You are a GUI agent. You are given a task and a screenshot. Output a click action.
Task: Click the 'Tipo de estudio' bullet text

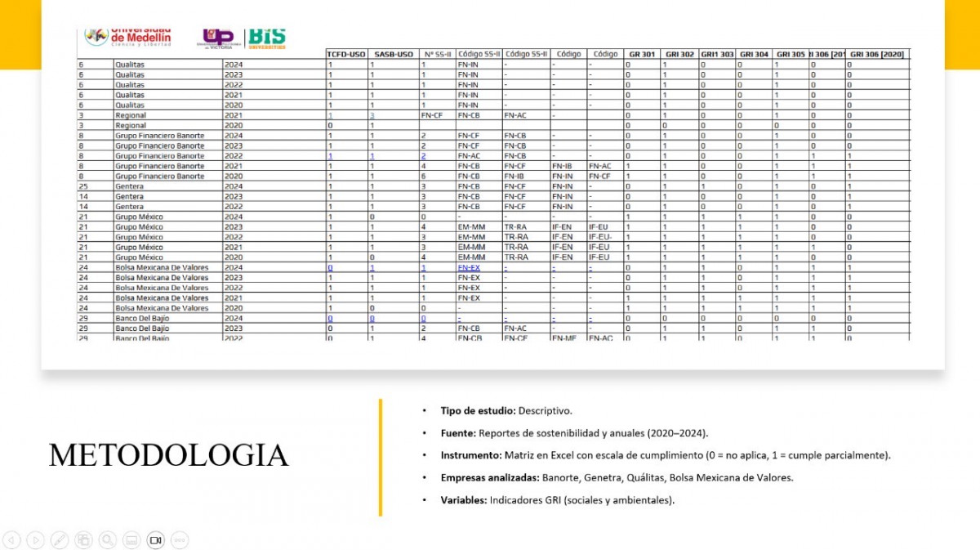[506, 410]
